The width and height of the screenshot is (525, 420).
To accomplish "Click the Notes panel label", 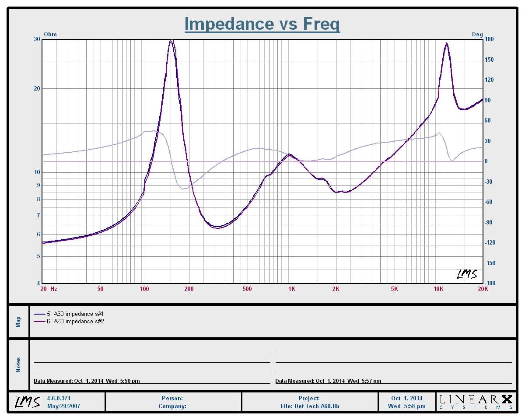I will point(18,365).
